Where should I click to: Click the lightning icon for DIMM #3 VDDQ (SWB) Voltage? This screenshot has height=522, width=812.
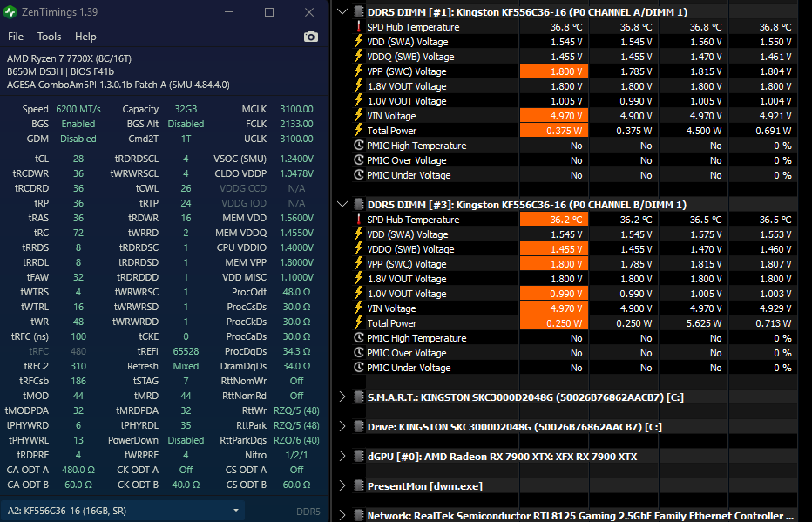point(358,248)
